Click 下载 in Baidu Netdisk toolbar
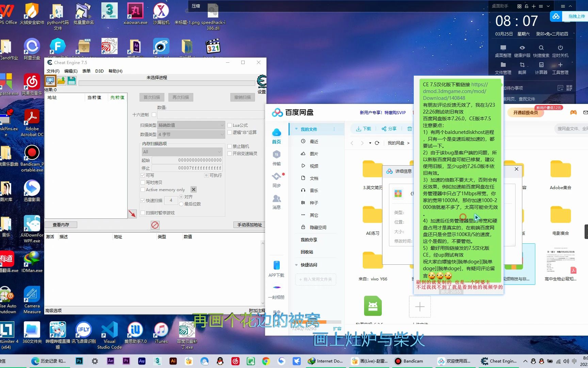Viewport: 588px width, 368px height. click(x=363, y=129)
